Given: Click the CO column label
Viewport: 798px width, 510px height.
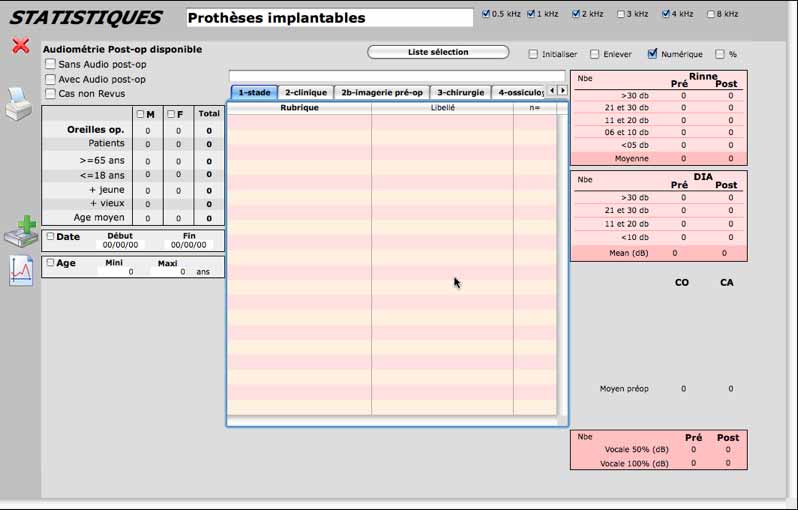Looking at the screenshot, I should (681, 282).
